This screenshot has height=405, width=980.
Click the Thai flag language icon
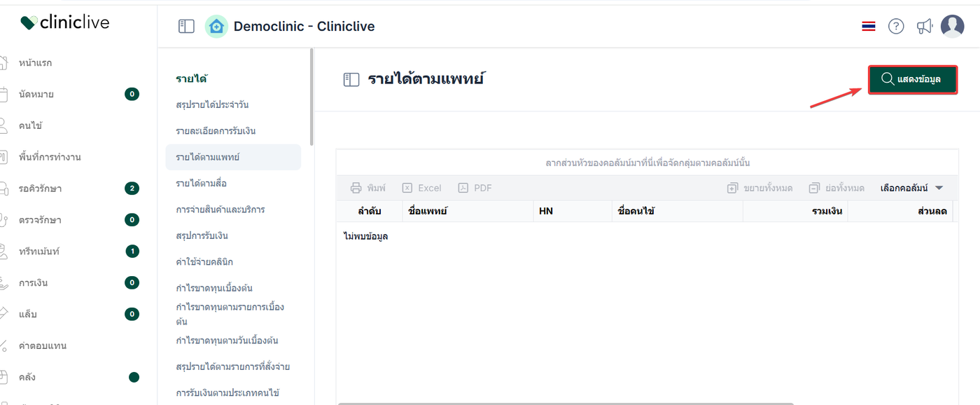[869, 27]
